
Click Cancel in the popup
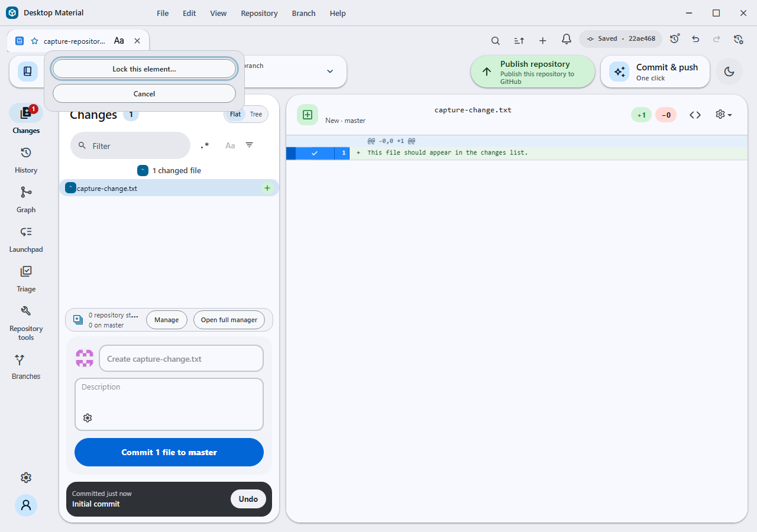click(144, 93)
